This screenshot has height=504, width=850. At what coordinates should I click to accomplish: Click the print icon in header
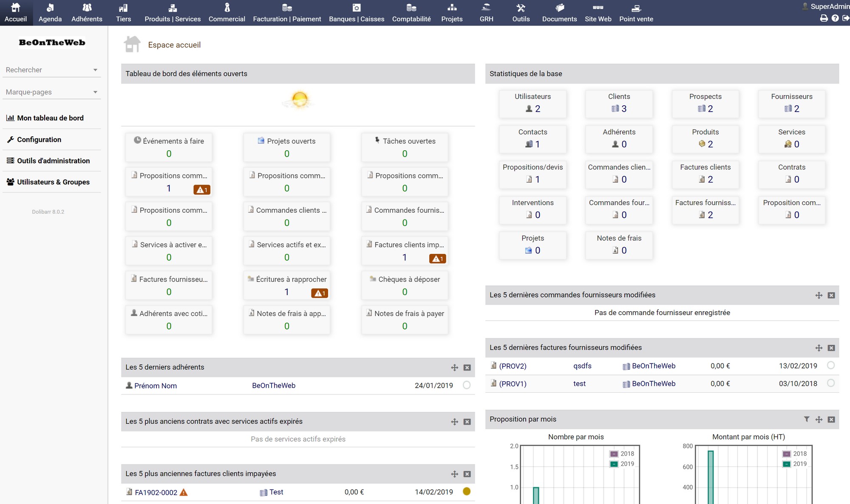(x=824, y=18)
